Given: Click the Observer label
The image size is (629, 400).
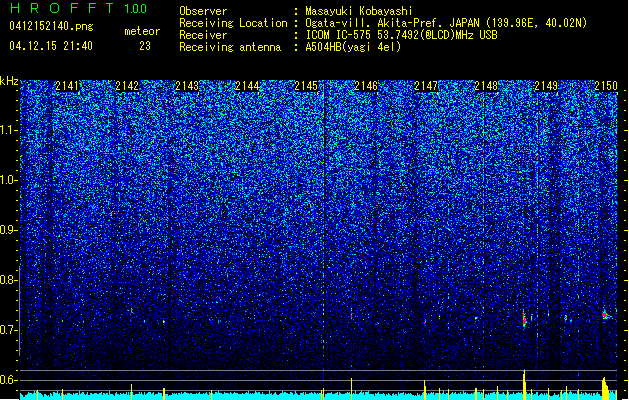Looking at the screenshot, I should (x=203, y=11).
